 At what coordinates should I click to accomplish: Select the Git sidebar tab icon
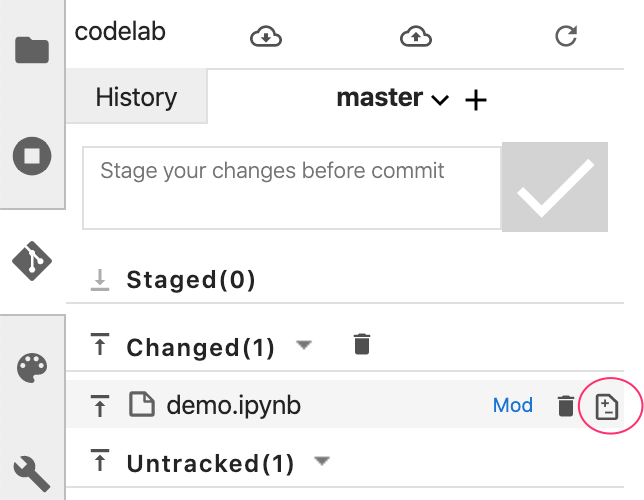coord(32,261)
